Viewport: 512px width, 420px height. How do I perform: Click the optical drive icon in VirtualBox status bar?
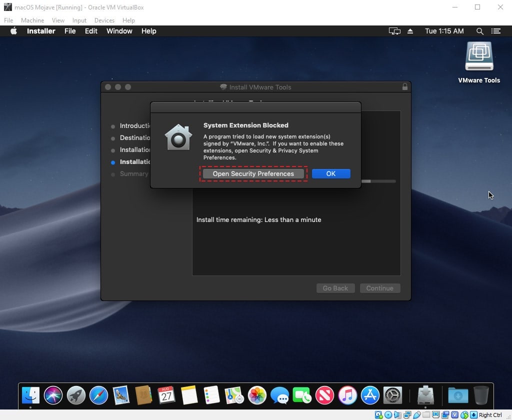point(387,415)
